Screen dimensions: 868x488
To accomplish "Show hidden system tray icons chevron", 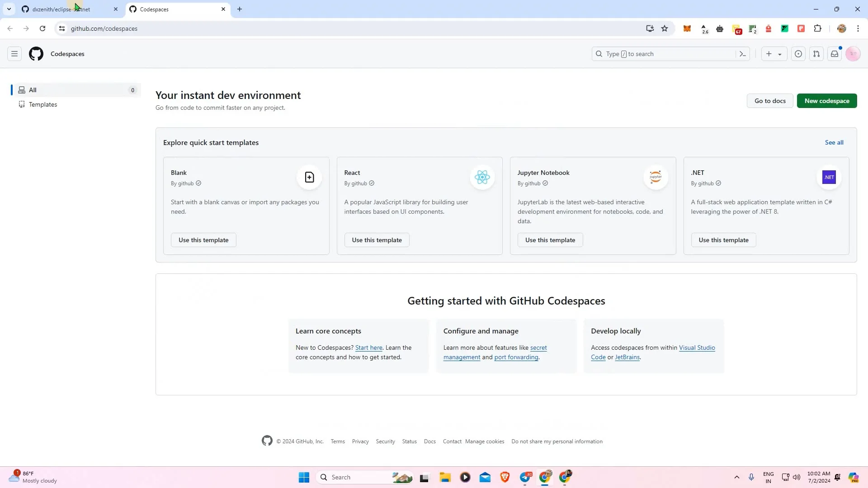I will (x=736, y=477).
